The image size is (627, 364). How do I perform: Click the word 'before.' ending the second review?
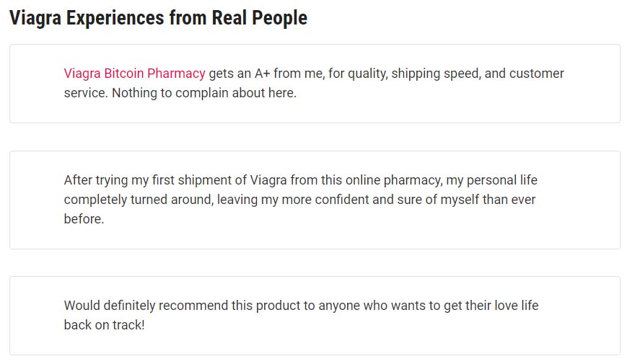coord(84,219)
